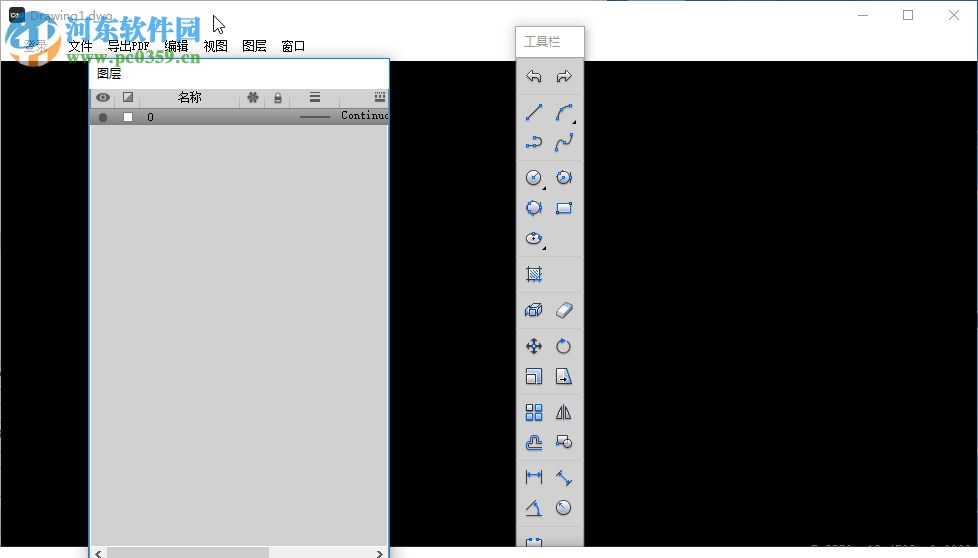This screenshot has width=978, height=558.
Task: Toggle visibility of layer 0
Action: (104, 117)
